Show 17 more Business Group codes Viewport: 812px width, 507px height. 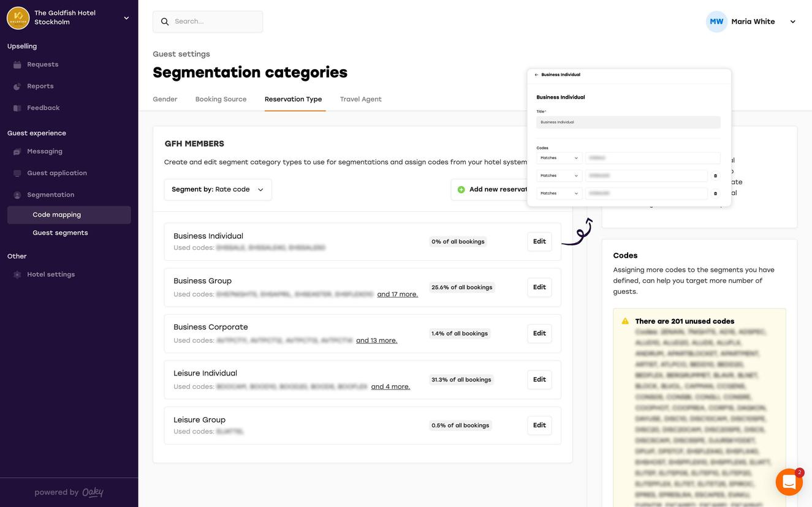pyautogui.click(x=397, y=295)
